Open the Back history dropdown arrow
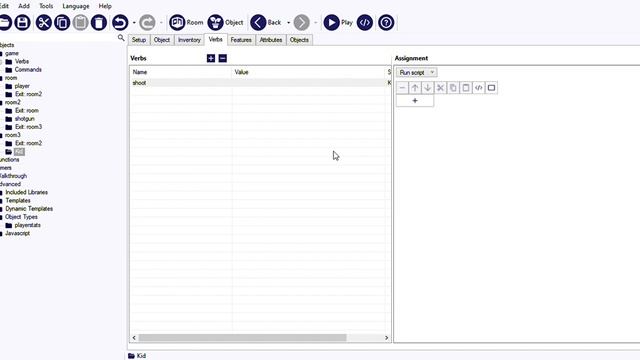This screenshot has width=640, height=360. coord(288,23)
